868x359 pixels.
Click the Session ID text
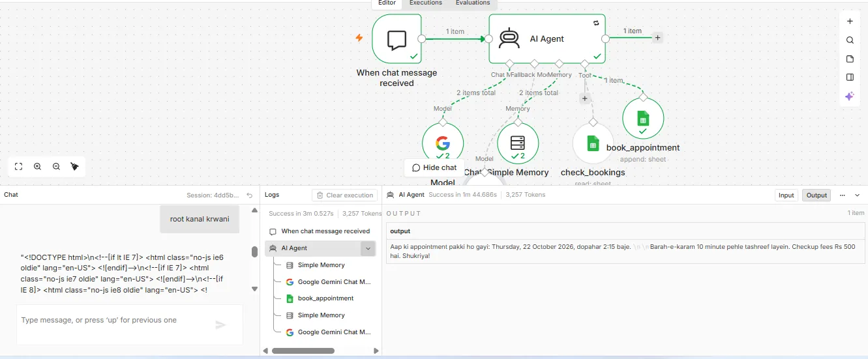213,195
